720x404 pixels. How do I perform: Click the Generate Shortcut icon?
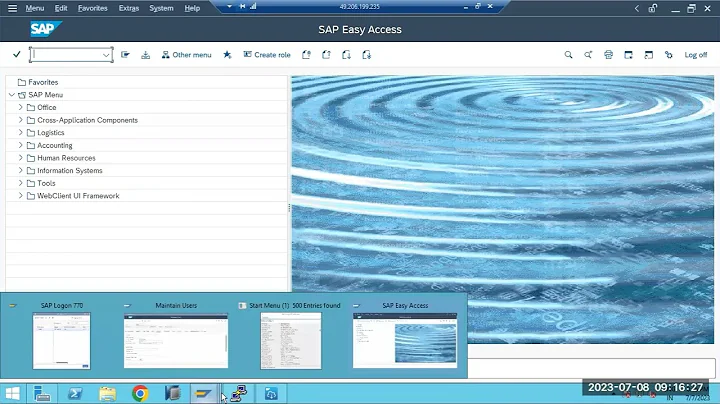click(x=648, y=55)
